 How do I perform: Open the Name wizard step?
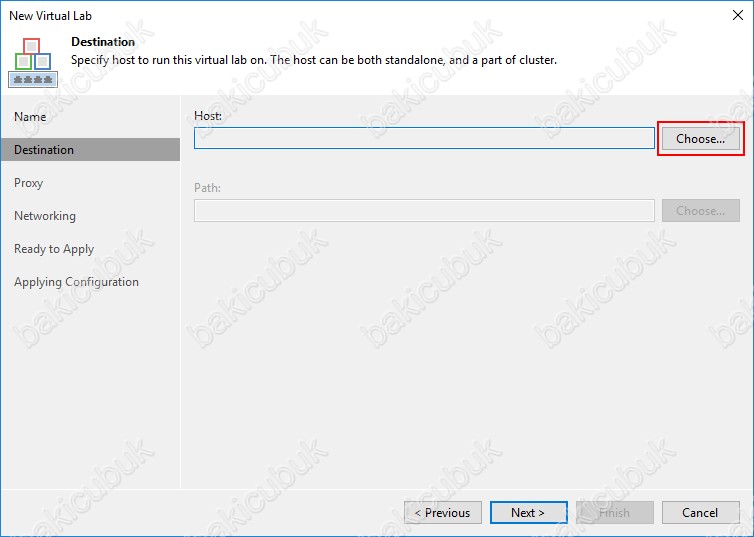[x=30, y=117]
